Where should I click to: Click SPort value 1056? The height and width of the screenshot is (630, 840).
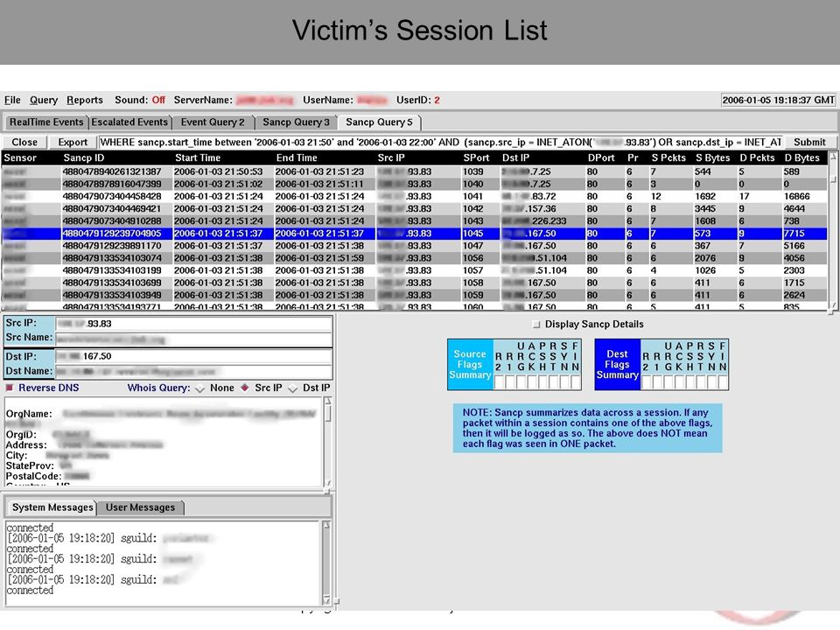point(473,258)
